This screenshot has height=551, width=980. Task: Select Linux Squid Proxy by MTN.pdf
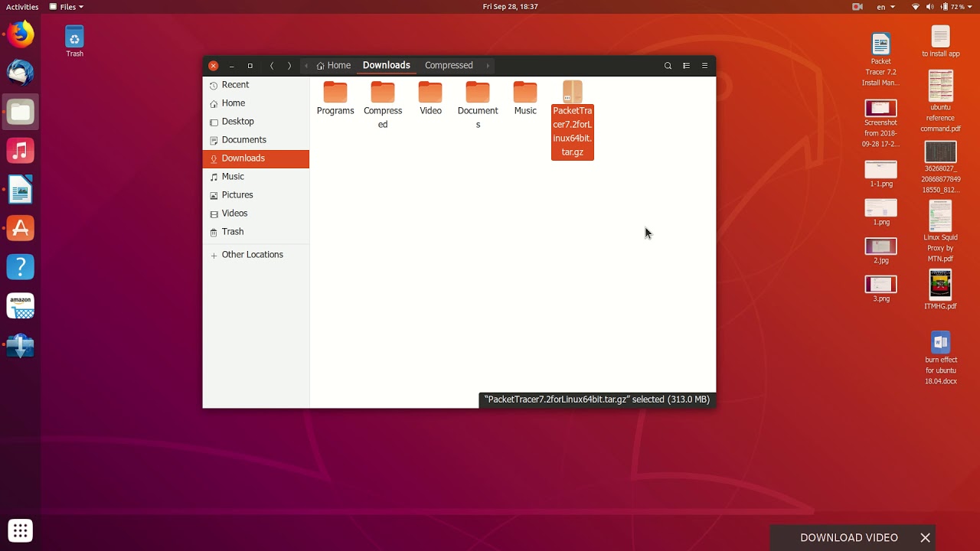point(941,232)
